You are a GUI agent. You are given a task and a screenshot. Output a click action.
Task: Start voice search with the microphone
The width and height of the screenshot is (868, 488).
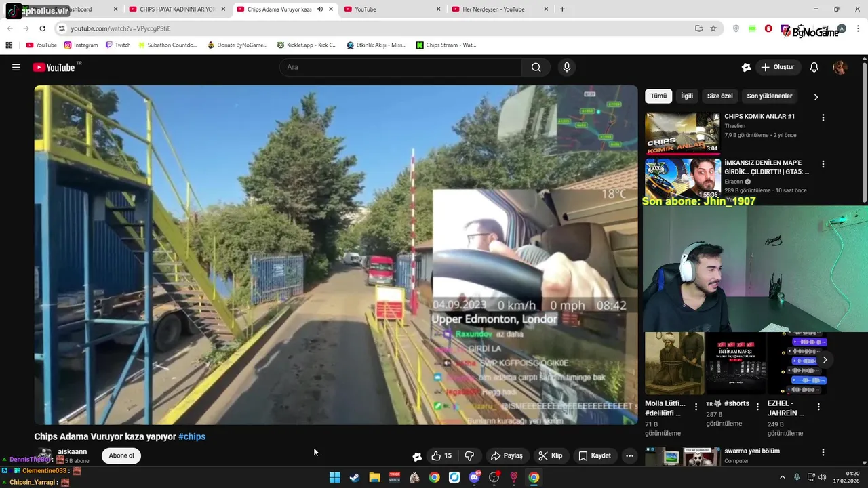point(567,67)
